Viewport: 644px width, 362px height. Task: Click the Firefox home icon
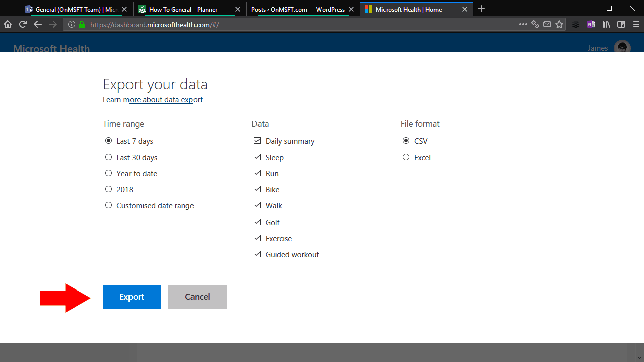click(x=8, y=24)
